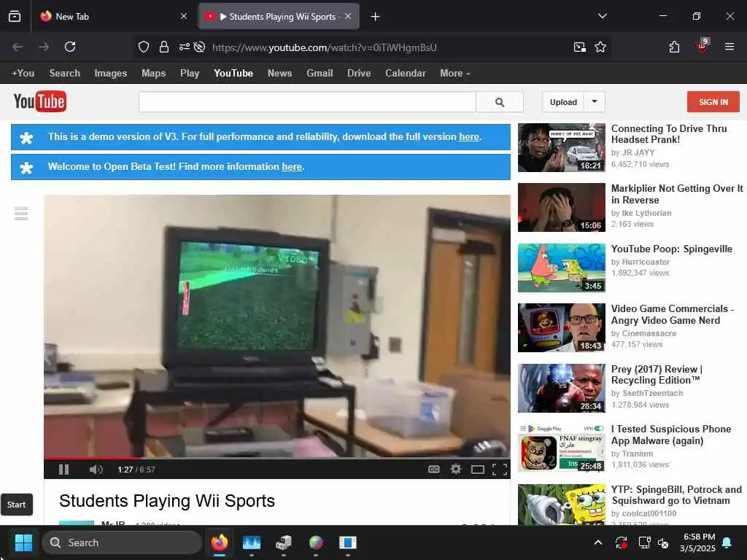Open a new browser tab with plus
The height and width of the screenshot is (560, 747).
coord(376,17)
